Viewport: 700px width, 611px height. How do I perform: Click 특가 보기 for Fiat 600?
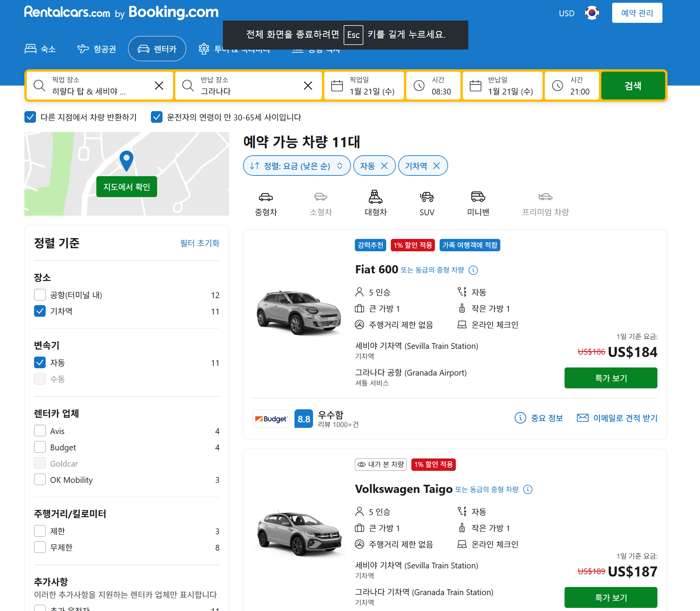coord(611,378)
